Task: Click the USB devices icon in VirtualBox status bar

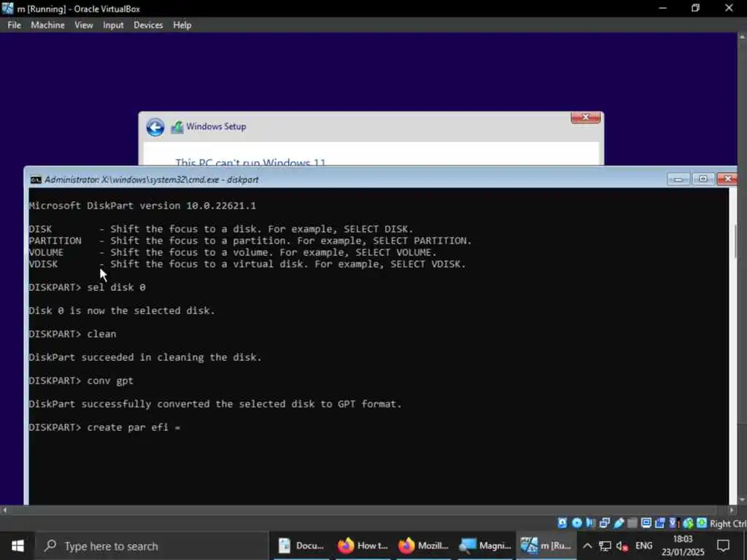Action: point(619,523)
